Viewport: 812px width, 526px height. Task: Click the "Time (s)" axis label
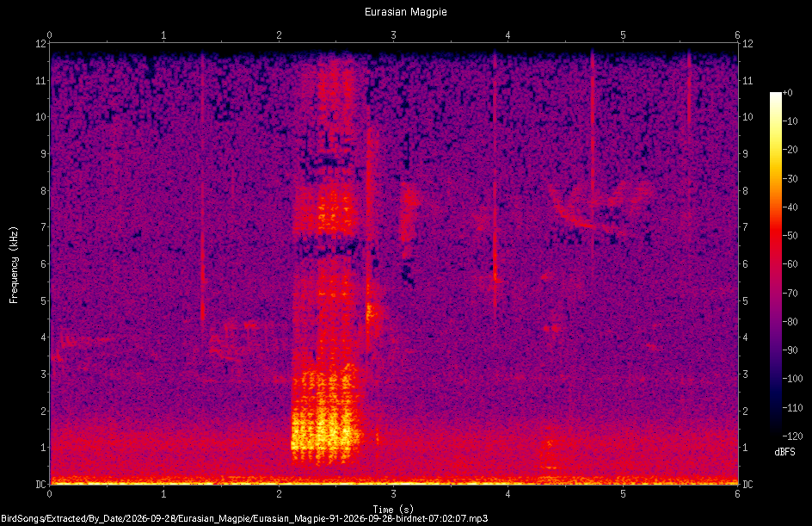coord(393,510)
